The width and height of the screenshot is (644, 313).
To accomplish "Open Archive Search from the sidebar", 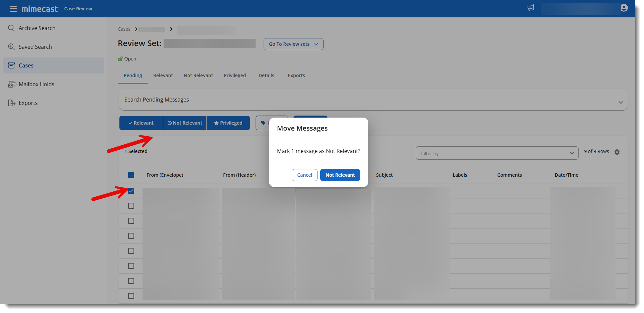I will 37,28.
